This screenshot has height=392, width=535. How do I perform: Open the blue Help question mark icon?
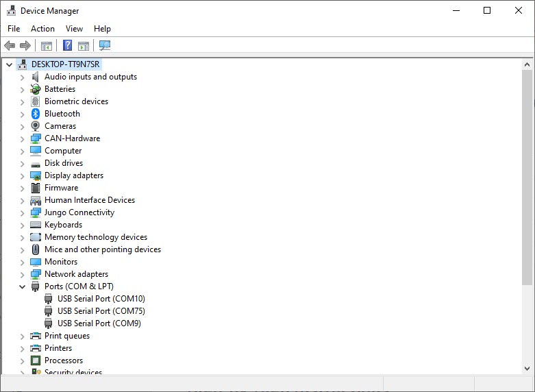68,45
